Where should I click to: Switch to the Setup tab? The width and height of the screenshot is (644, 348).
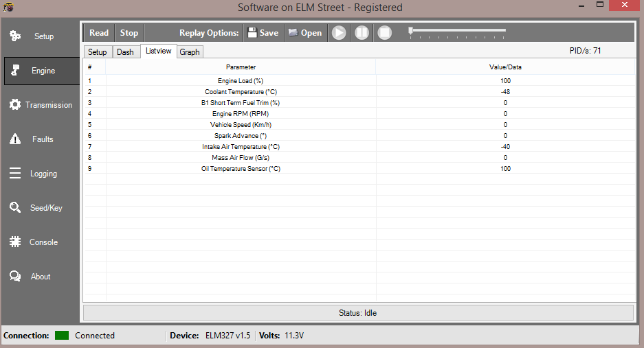pos(98,52)
